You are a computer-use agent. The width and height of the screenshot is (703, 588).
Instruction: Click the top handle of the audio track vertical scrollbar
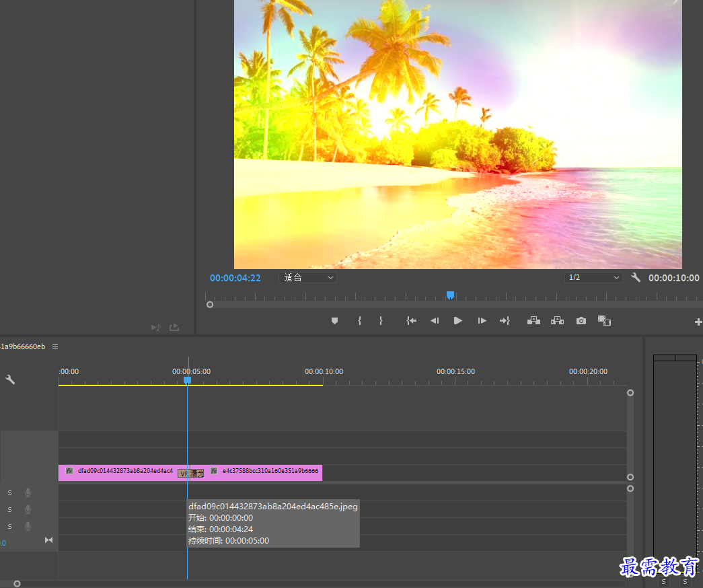tap(630, 488)
